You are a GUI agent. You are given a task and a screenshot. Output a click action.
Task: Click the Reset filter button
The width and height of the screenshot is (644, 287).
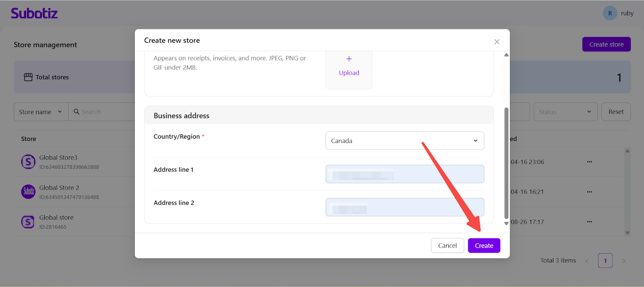tap(616, 112)
